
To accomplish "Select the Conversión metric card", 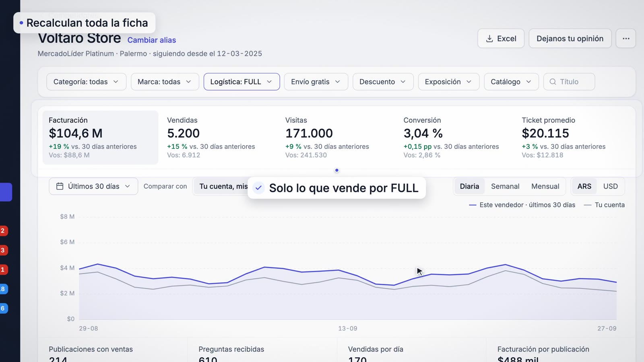I will pyautogui.click(x=455, y=138).
